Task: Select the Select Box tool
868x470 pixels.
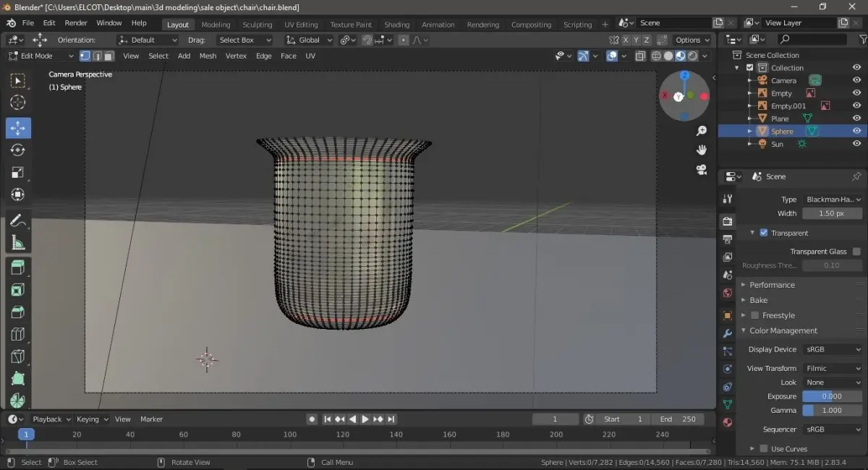Action: tap(18, 80)
